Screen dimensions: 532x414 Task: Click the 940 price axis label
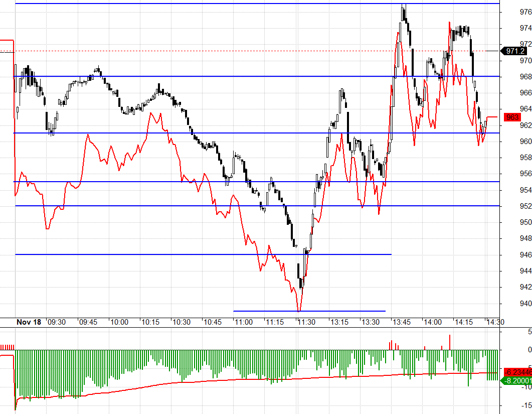pyautogui.click(x=525, y=303)
